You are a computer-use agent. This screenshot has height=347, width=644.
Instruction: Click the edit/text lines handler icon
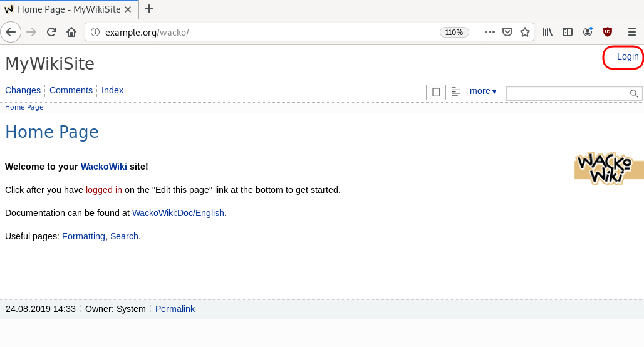[x=455, y=91]
